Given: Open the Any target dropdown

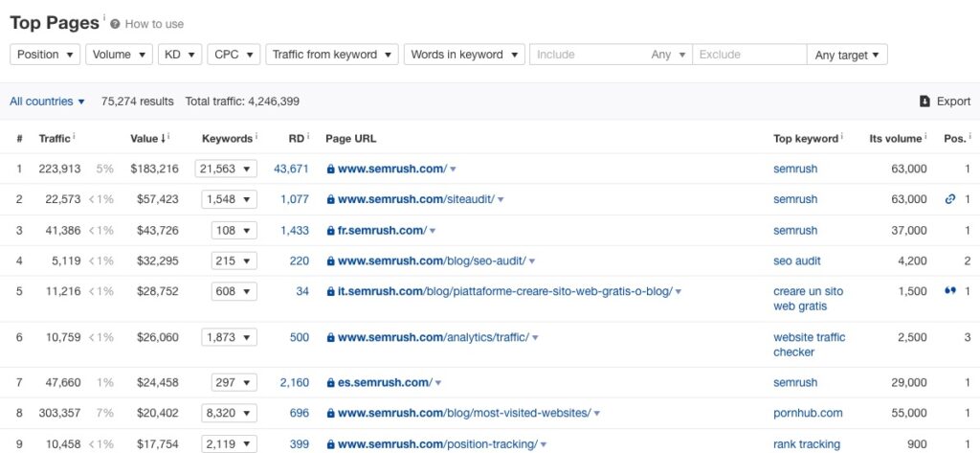Looking at the screenshot, I should tap(847, 55).
